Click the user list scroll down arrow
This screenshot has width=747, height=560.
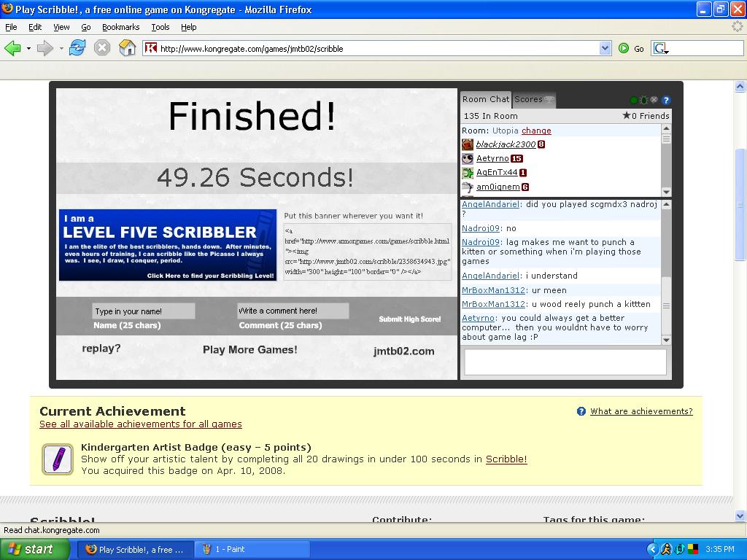click(666, 192)
